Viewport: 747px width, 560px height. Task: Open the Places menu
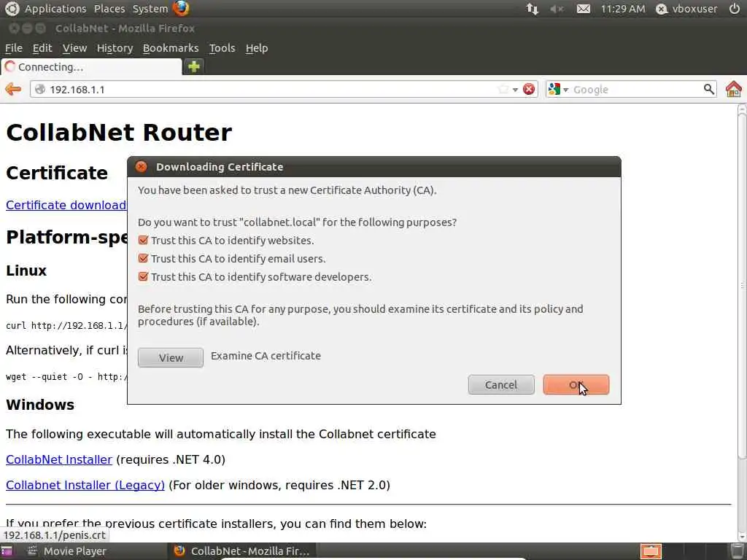point(109,9)
